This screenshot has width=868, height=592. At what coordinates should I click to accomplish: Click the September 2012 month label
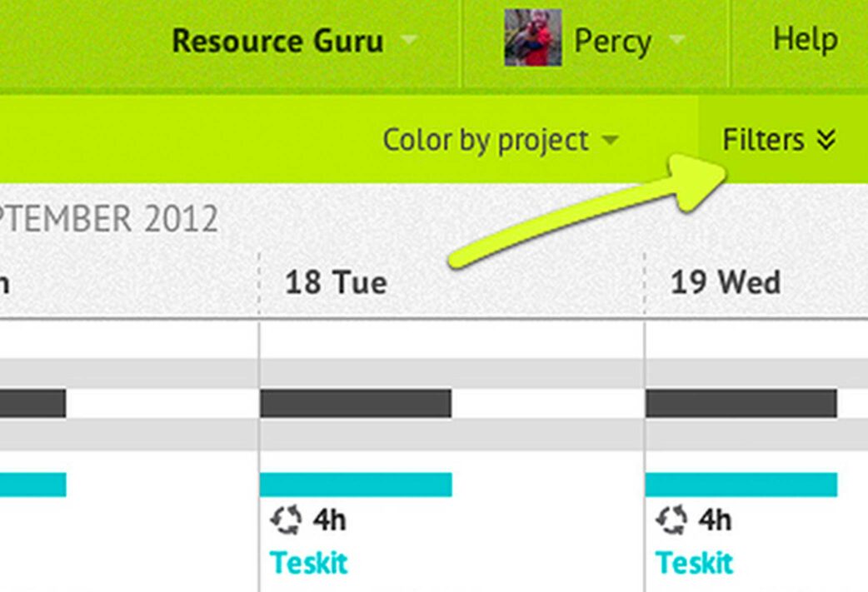(109, 219)
